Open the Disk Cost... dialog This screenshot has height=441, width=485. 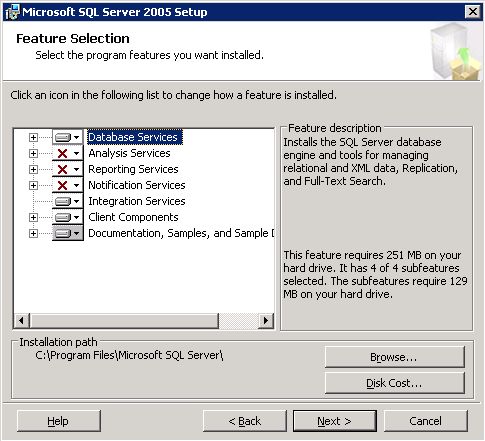[x=394, y=383]
